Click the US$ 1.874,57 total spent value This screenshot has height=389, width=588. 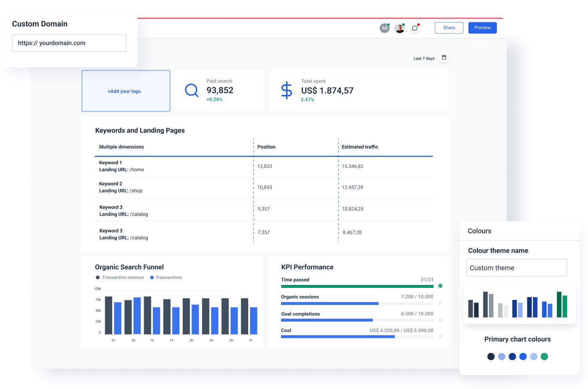point(327,91)
